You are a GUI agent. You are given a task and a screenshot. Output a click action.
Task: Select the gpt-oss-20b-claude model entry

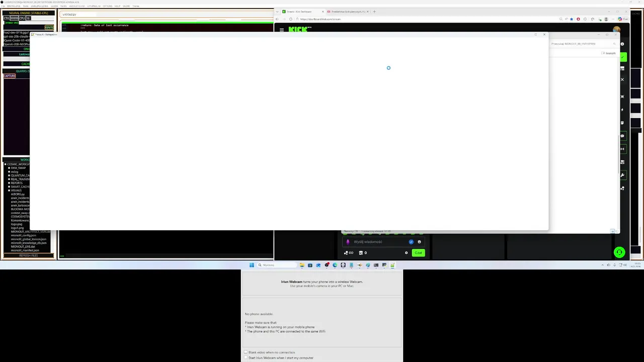(x=17, y=37)
